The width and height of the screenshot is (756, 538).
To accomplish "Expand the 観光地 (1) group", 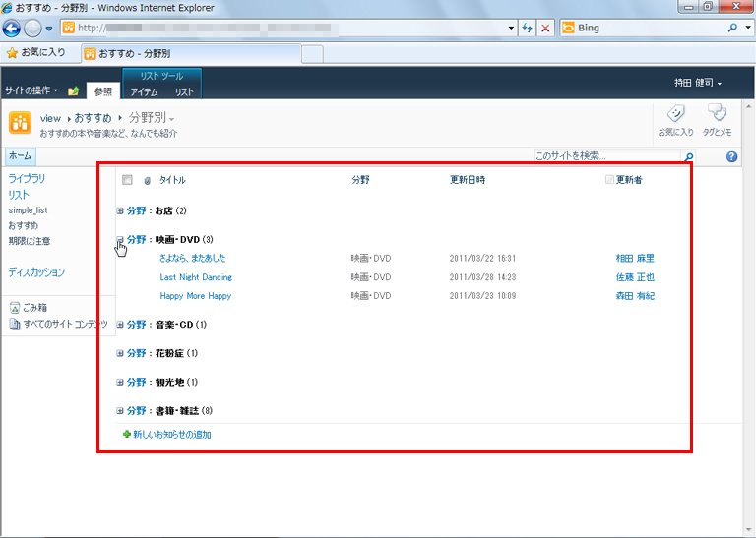I will click(x=120, y=382).
